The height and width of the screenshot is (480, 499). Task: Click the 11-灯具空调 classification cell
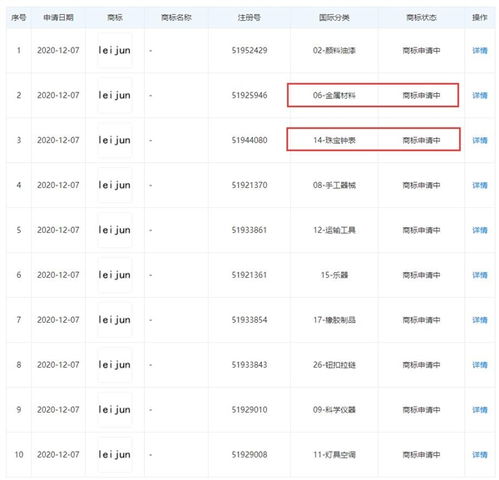[334, 455]
